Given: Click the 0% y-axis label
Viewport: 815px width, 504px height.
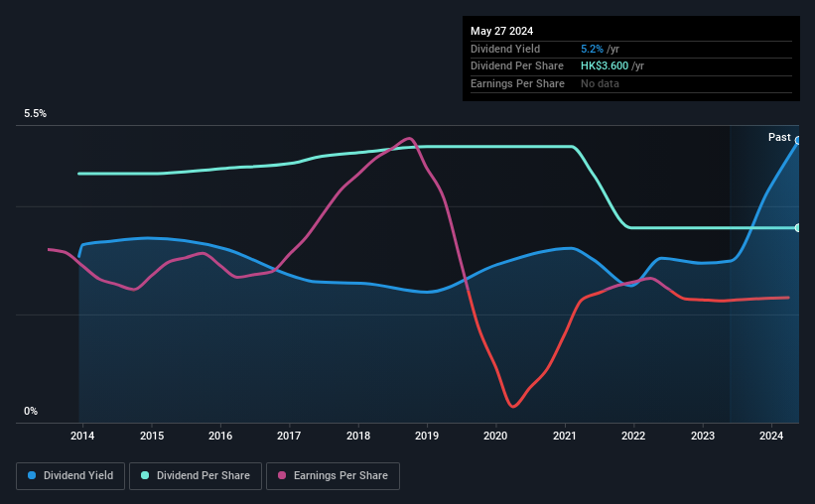Looking at the screenshot, I should (31, 411).
